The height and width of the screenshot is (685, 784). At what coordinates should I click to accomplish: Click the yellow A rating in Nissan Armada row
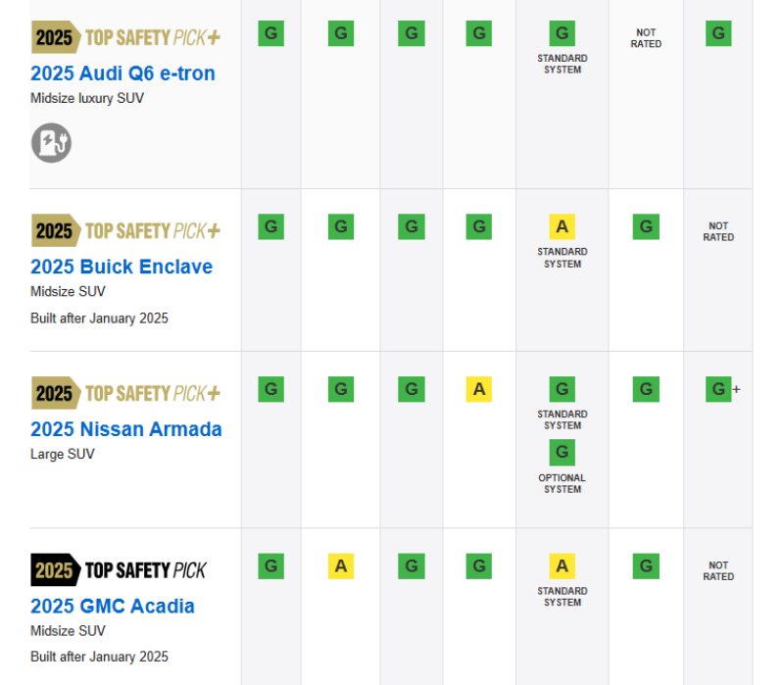tap(479, 389)
